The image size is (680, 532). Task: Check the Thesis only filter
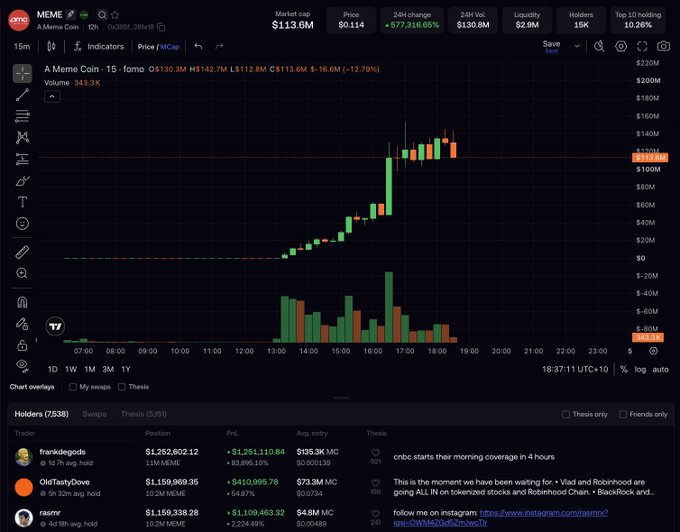(566, 415)
